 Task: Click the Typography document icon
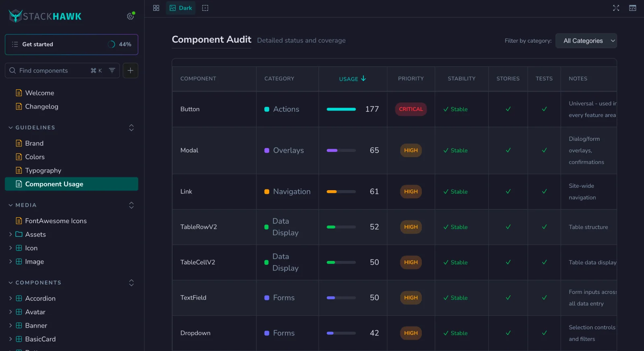click(x=19, y=170)
